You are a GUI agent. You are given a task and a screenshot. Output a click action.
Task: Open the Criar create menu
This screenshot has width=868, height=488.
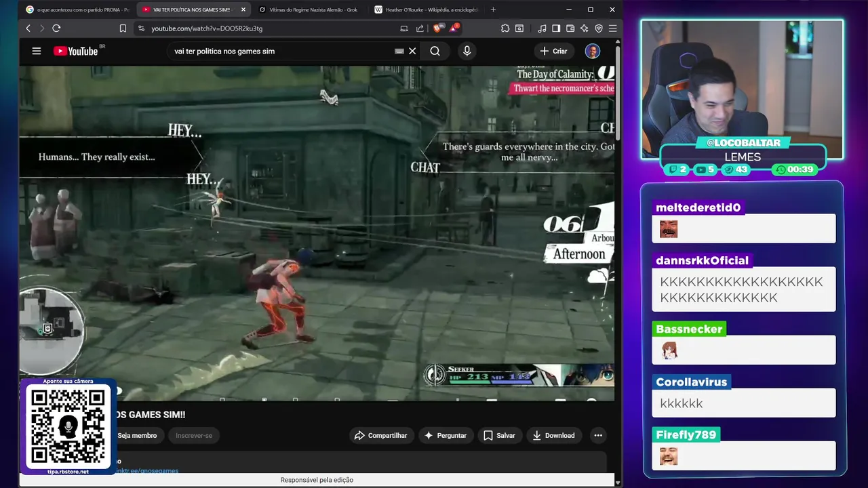[553, 51]
